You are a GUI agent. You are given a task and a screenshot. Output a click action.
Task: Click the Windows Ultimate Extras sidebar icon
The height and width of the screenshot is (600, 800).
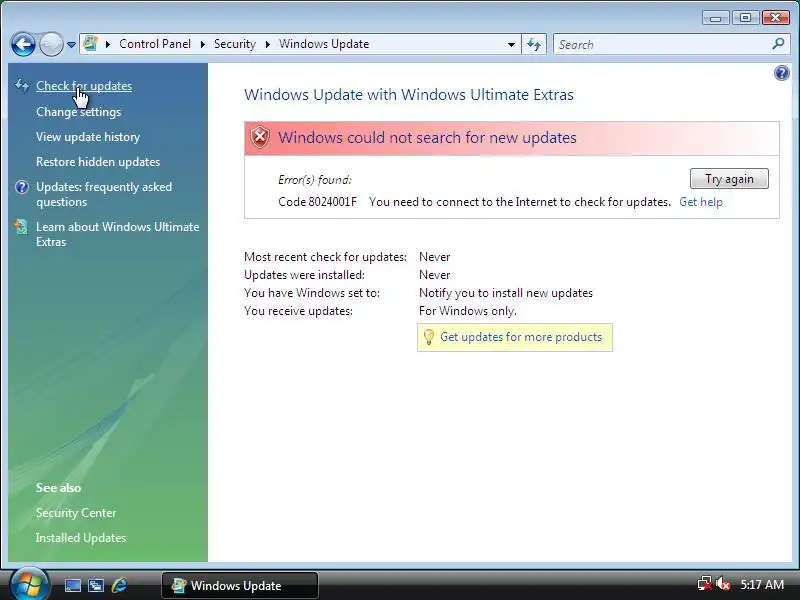click(21, 227)
